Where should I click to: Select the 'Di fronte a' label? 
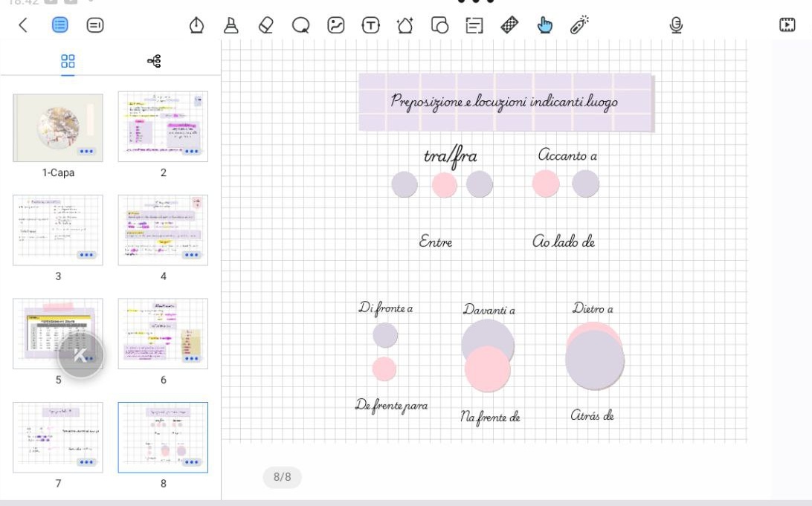tap(386, 308)
